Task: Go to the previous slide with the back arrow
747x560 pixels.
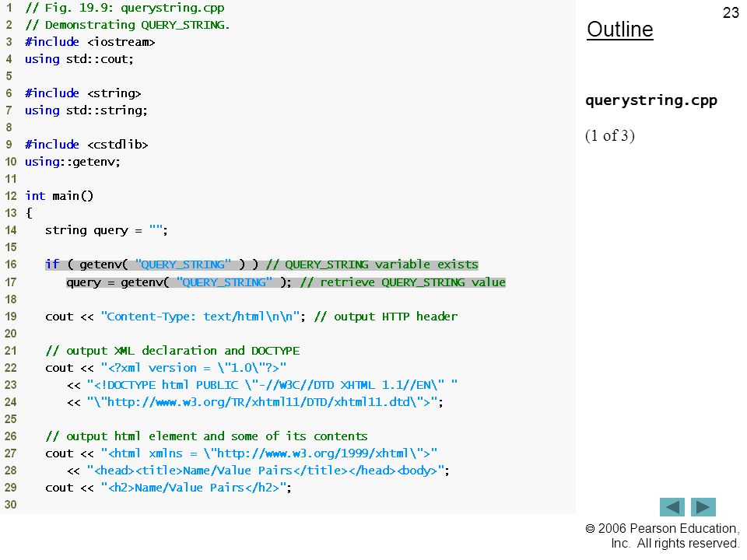Action: pos(672,506)
